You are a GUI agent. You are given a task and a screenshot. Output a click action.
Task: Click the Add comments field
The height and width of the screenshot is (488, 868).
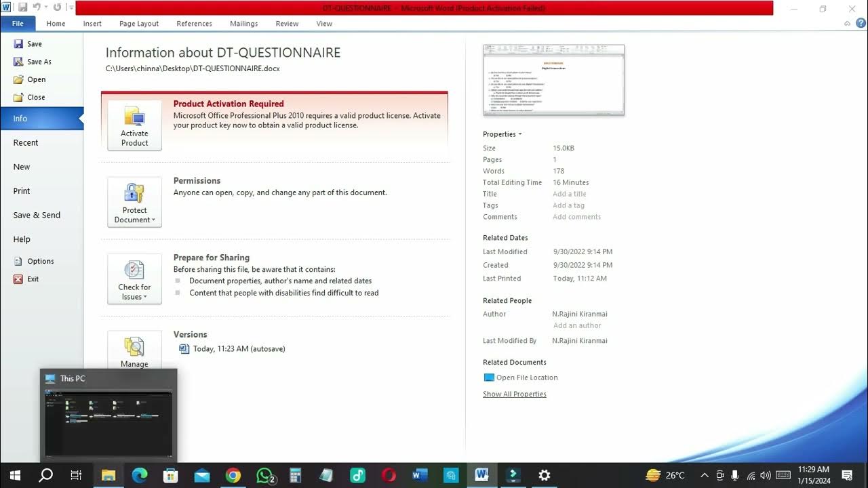(576, 217)
